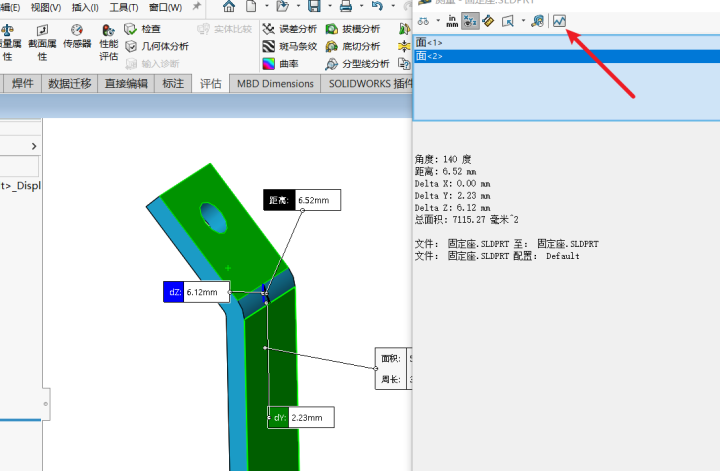
Task: Open the 质量属性 mass properties tool
Action: coord(9,43)
